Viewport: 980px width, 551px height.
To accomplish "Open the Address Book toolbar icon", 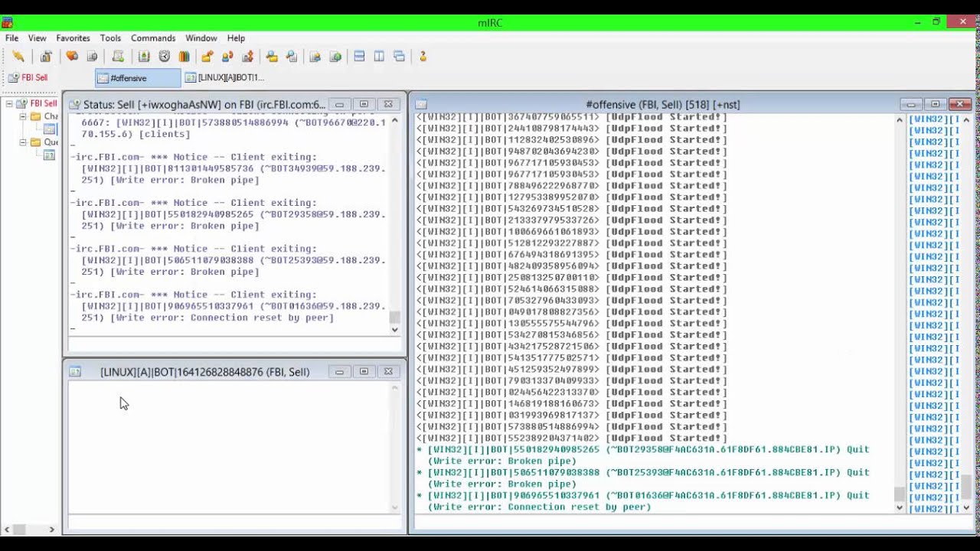I will click(144, 57).
